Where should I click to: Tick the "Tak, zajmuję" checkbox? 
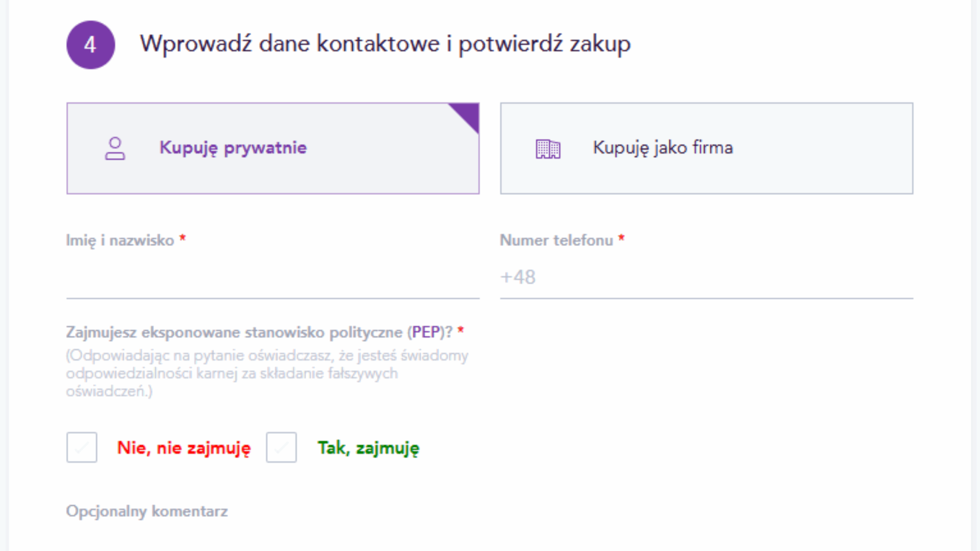point(281,447)
